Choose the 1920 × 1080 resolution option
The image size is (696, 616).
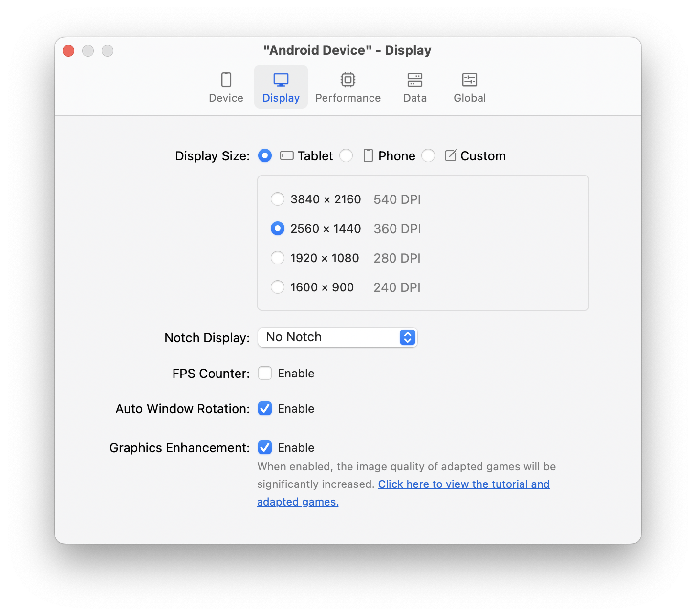coord(278,258)
